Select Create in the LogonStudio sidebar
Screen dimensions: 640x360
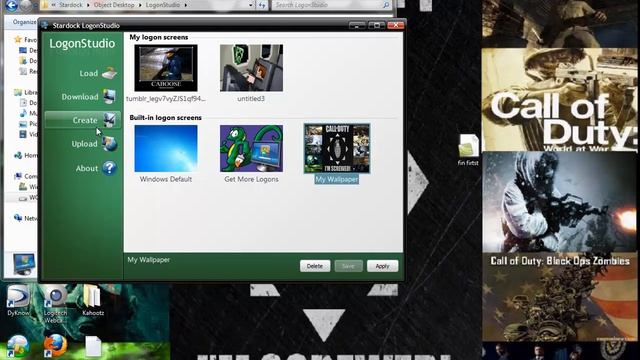pos(82,120)
